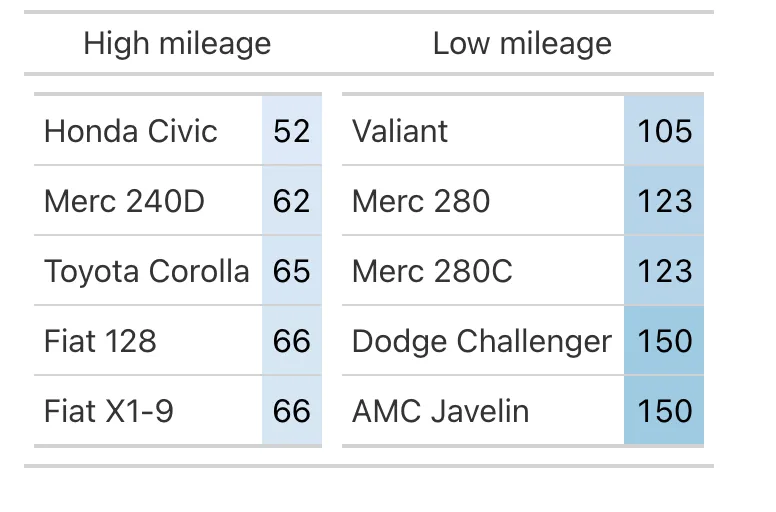Click the Valiant value 105 cell

tap(664, 131)
